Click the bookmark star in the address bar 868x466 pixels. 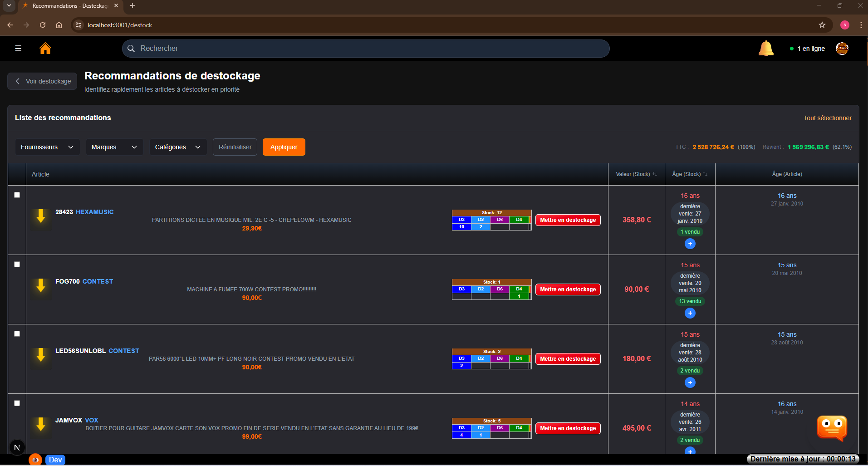(x=821, y=25)
